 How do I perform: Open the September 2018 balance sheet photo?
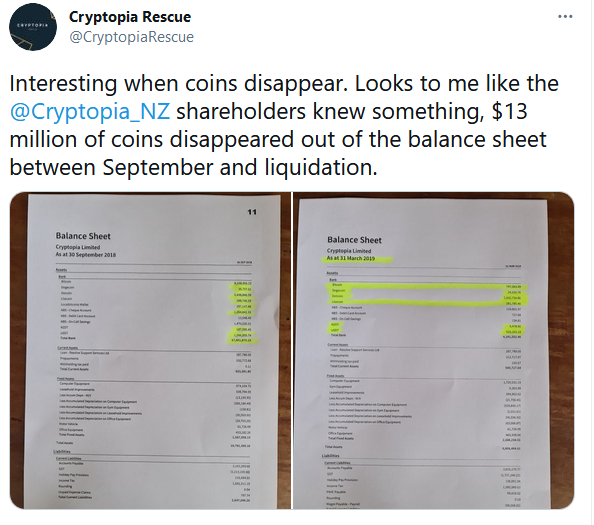pos(150,350)
